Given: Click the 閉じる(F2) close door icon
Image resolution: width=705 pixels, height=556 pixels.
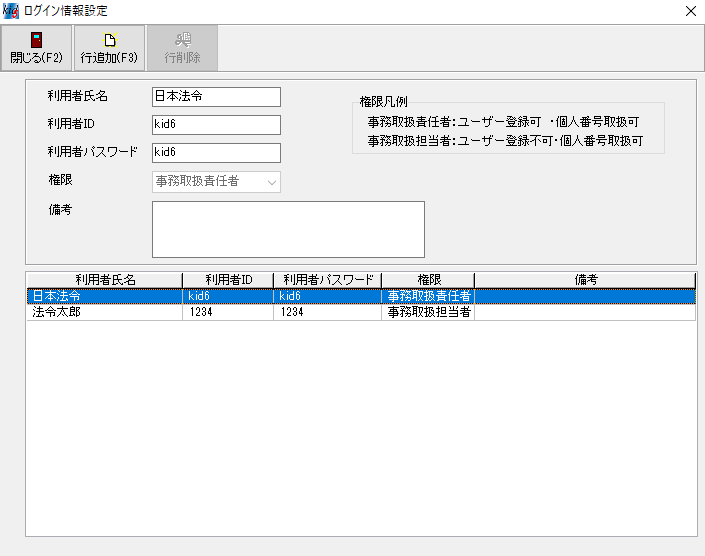Looking at the screenshot, I should coord(36,40).
